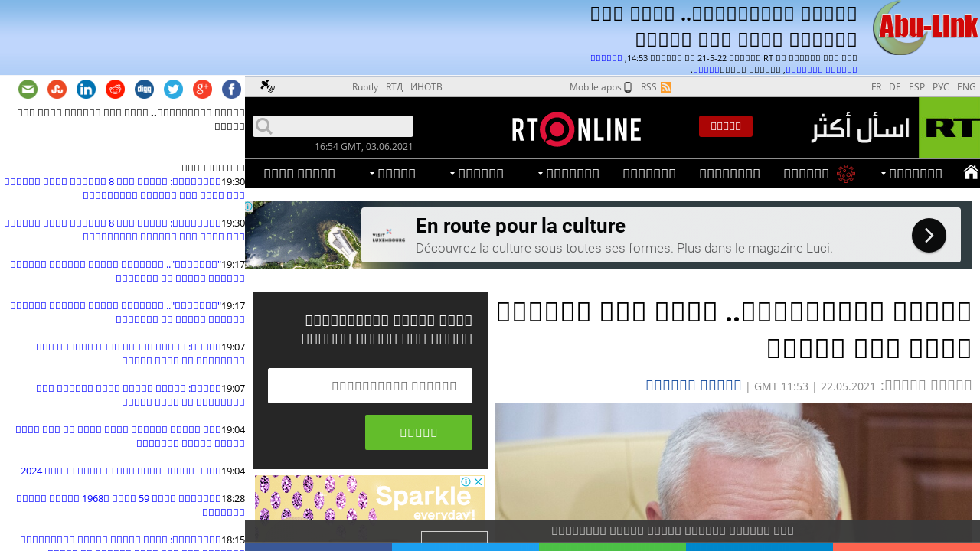
Task: Open the 18:28 news item mentioning 1968
Action: 130,505
